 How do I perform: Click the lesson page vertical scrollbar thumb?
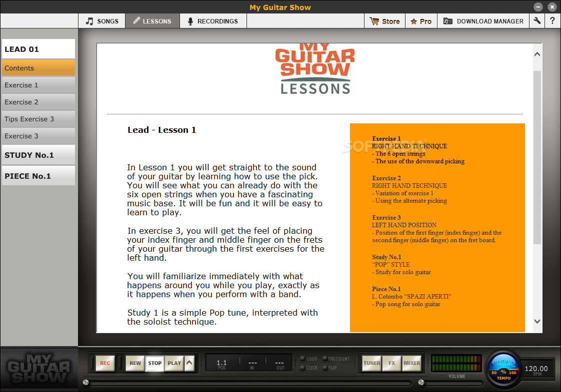tap(537, 157)
